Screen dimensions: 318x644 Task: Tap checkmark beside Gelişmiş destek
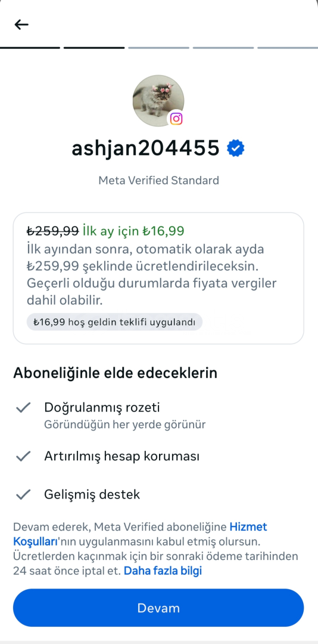click(23, 494)
